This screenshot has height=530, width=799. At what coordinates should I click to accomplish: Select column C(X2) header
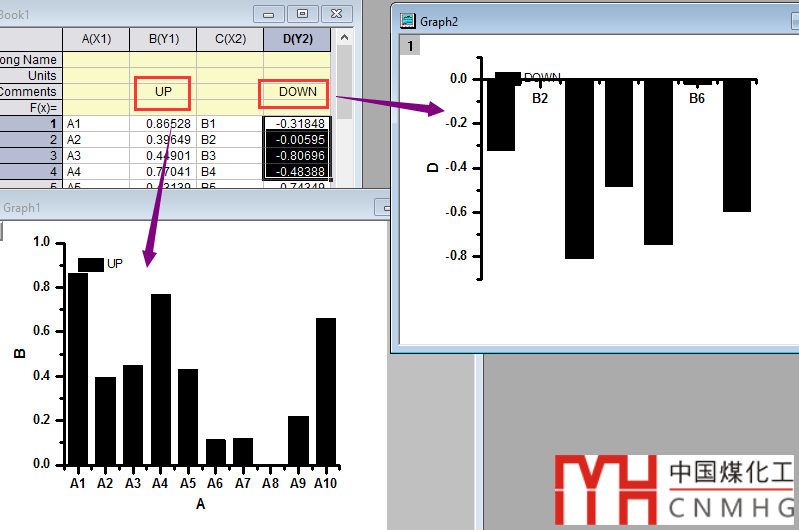tap(230, 39)
